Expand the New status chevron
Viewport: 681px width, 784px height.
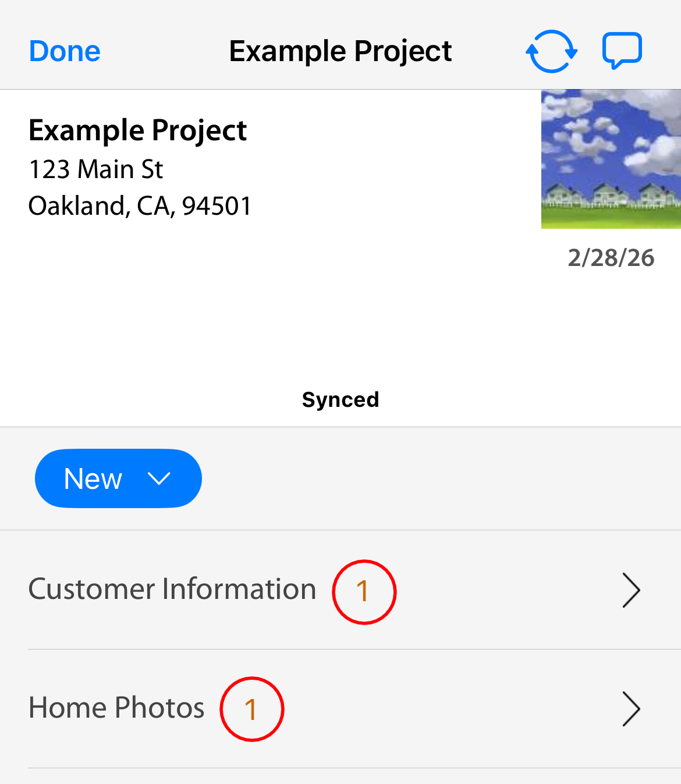click(159, 478)
